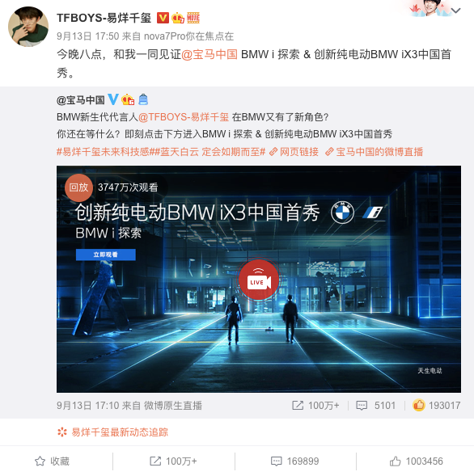This screenshot has height=476, width=474.
Task: Like the original 宝马中国 post thumbs-up
Action: point(436,405)
